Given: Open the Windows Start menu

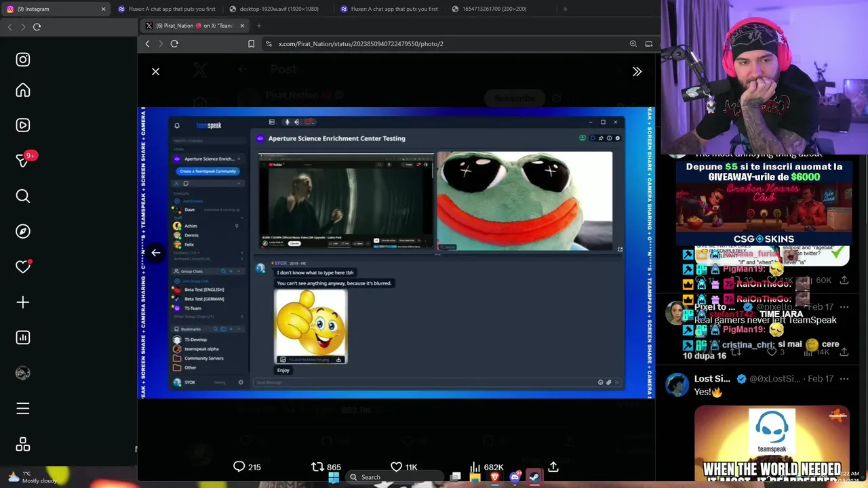Looking at the screenshot, I should point(334,477).
